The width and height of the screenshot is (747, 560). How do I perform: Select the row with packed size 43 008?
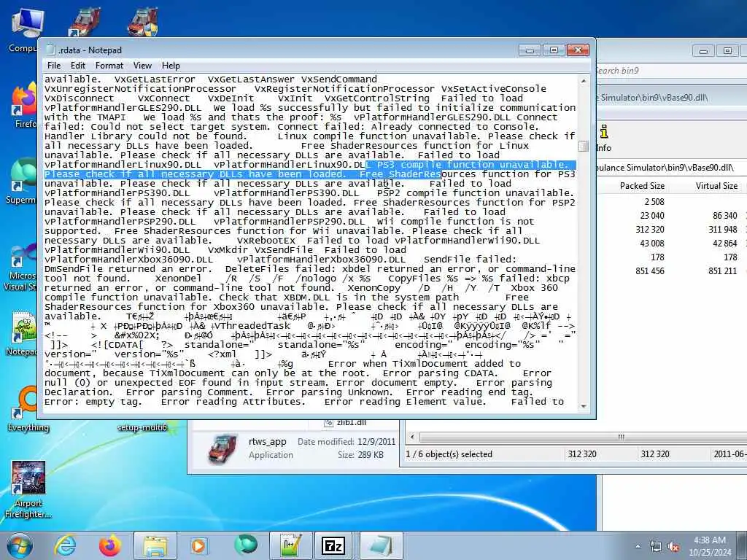(x=652, y=244)
